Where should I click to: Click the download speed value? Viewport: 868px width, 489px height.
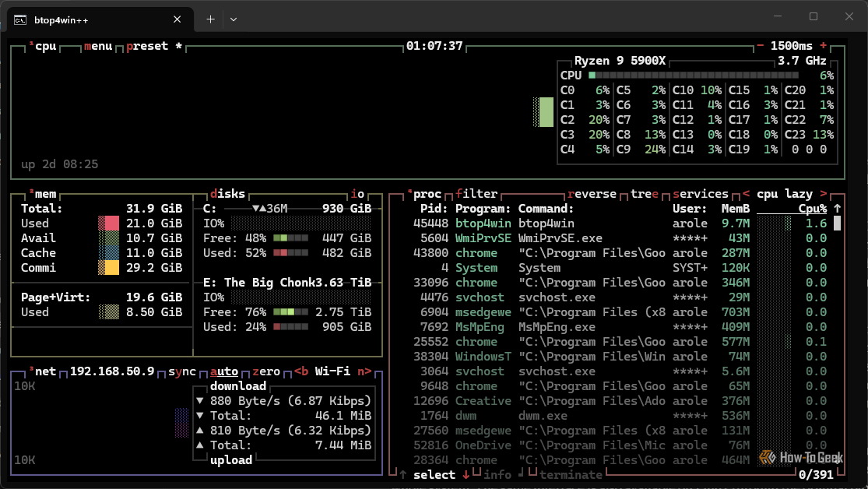point(290,401)
